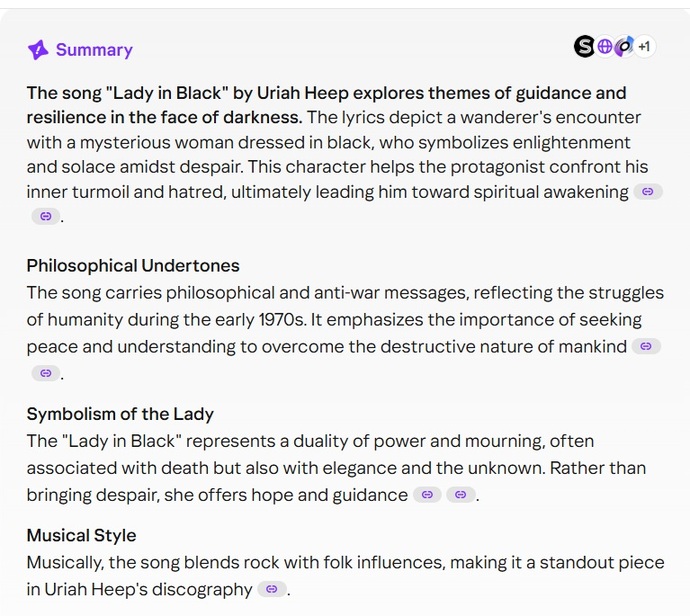The image size is (690, 616).
Task: Open second citation chip ending Philosophical Undertones paragraph
Action: coord(46,373)
